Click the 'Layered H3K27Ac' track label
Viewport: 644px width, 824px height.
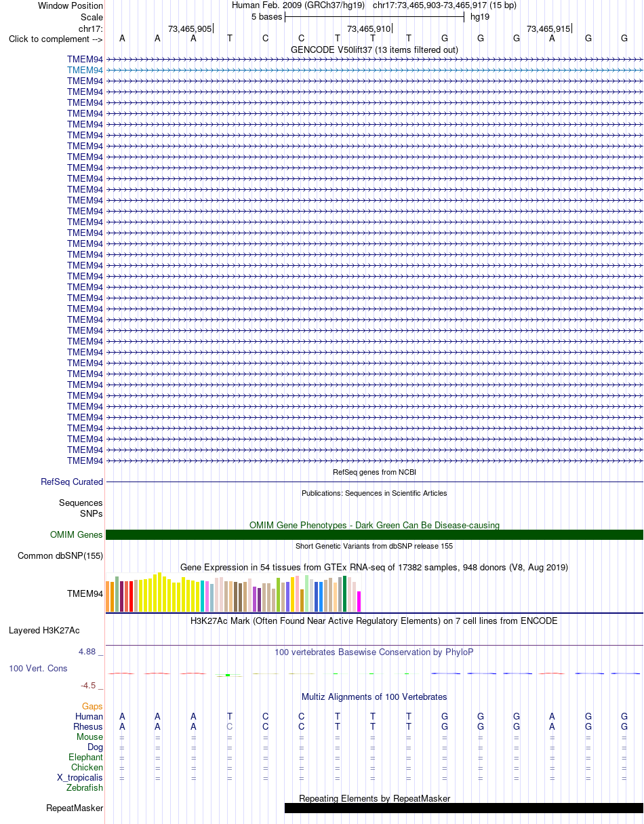click(x=44, y=631)
